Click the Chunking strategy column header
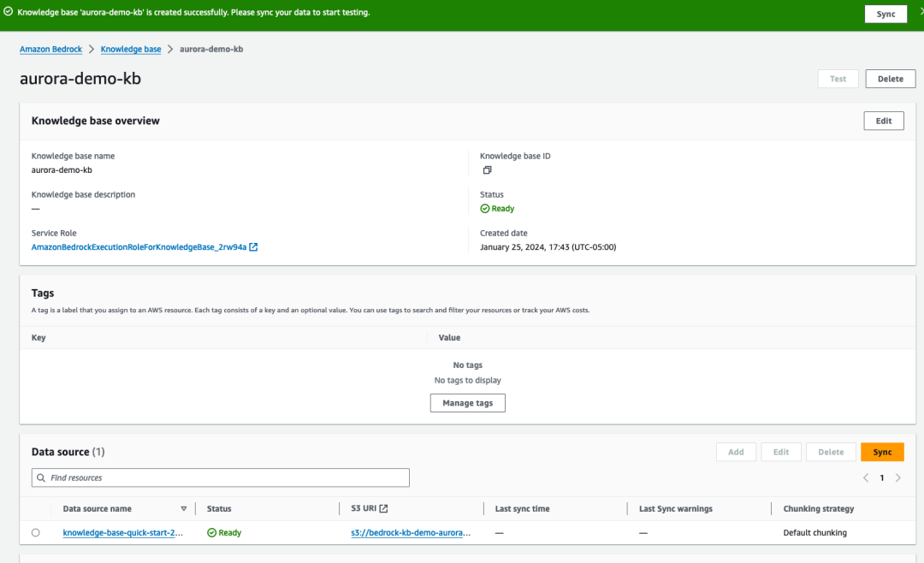The width and height of the screenshot is (924, 563). tap(819, 509)
